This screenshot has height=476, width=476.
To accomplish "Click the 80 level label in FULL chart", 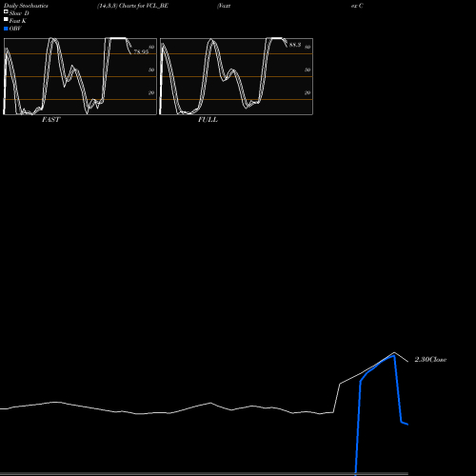I will (x=307, y=47).
